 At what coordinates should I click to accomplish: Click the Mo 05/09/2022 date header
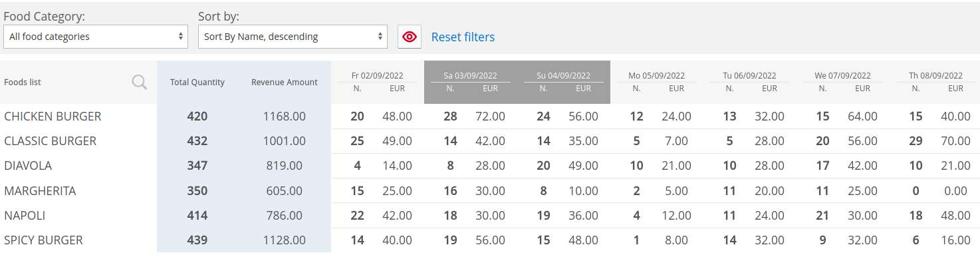(656, 76)
